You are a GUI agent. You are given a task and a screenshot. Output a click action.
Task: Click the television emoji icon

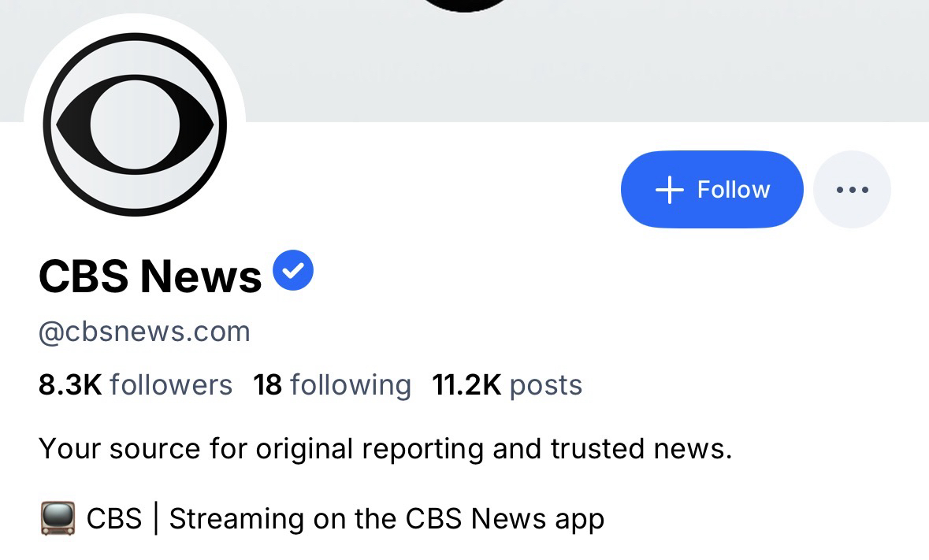(58, 518)
